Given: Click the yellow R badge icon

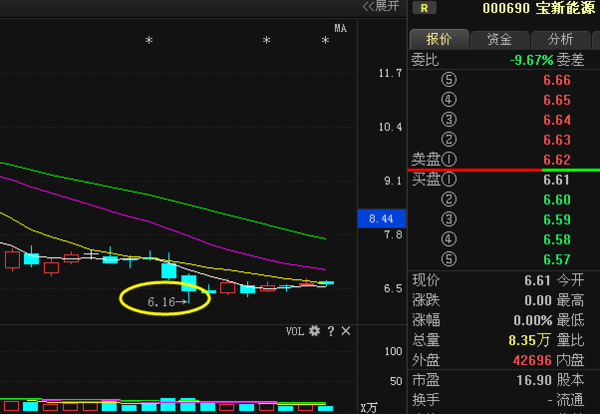Looking at the screenshot, I should pos(426,8).
